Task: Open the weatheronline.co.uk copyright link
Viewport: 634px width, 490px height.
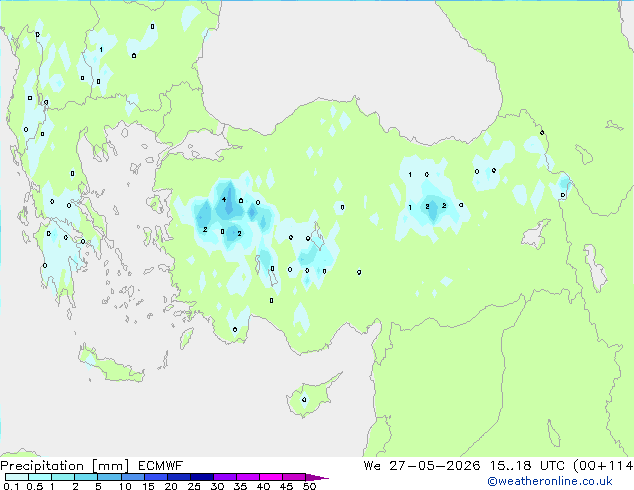Action: [x=550, y=481]
